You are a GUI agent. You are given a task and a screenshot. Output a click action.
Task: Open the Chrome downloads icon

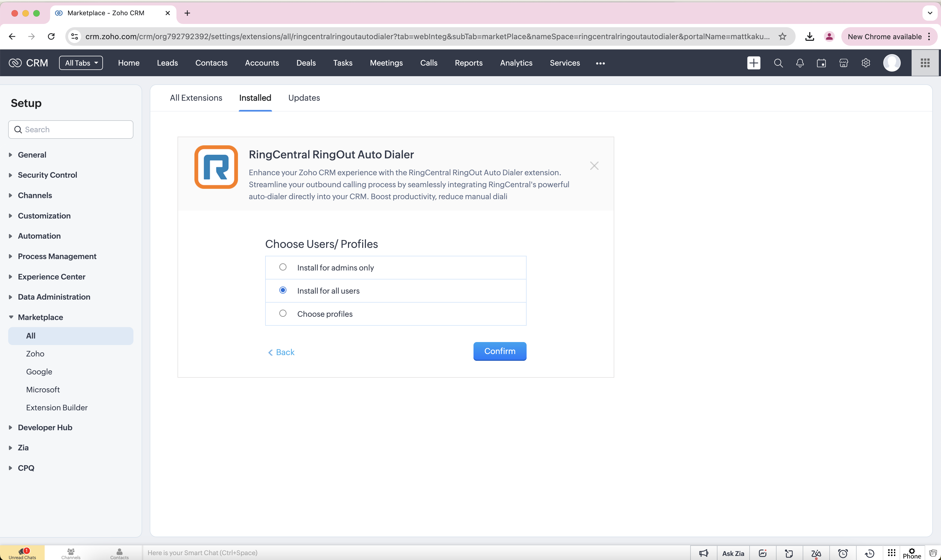click(809, 37)
